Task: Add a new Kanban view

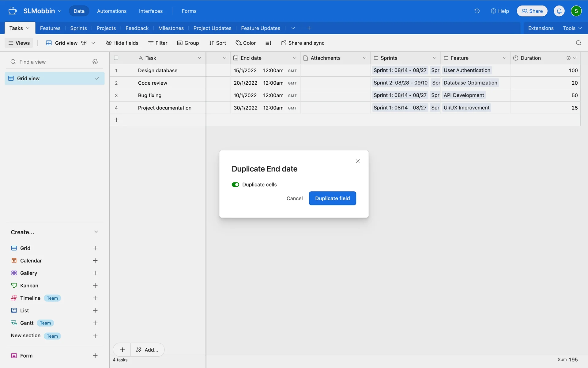Action: click(x=95, y=286)
